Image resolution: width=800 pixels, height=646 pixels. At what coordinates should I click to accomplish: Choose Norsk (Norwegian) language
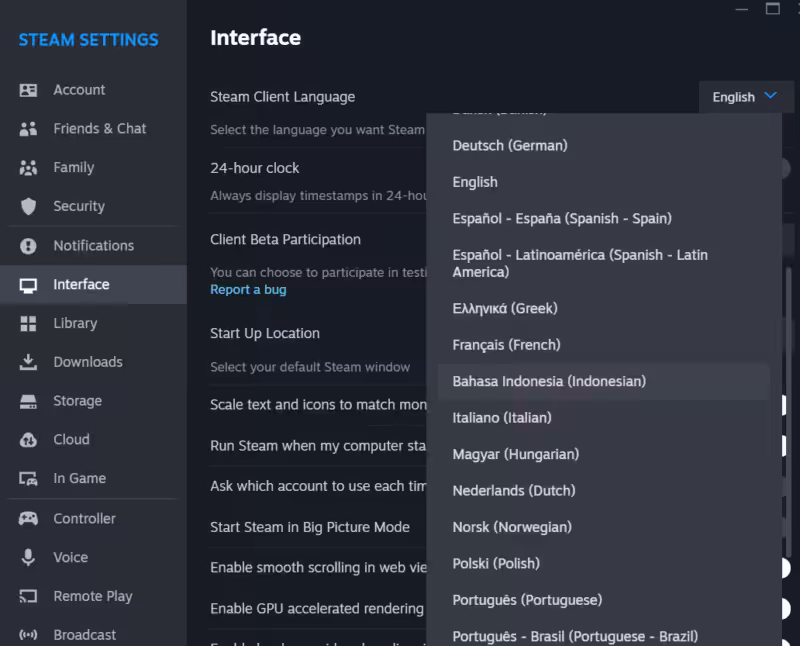(604, 528)
